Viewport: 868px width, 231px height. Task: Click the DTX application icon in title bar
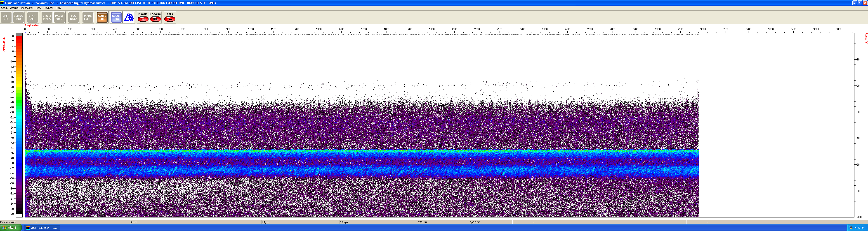(2, 3)
